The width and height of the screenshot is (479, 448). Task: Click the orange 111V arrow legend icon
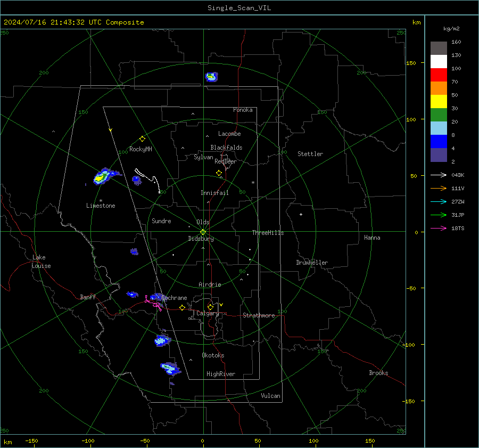439,189
